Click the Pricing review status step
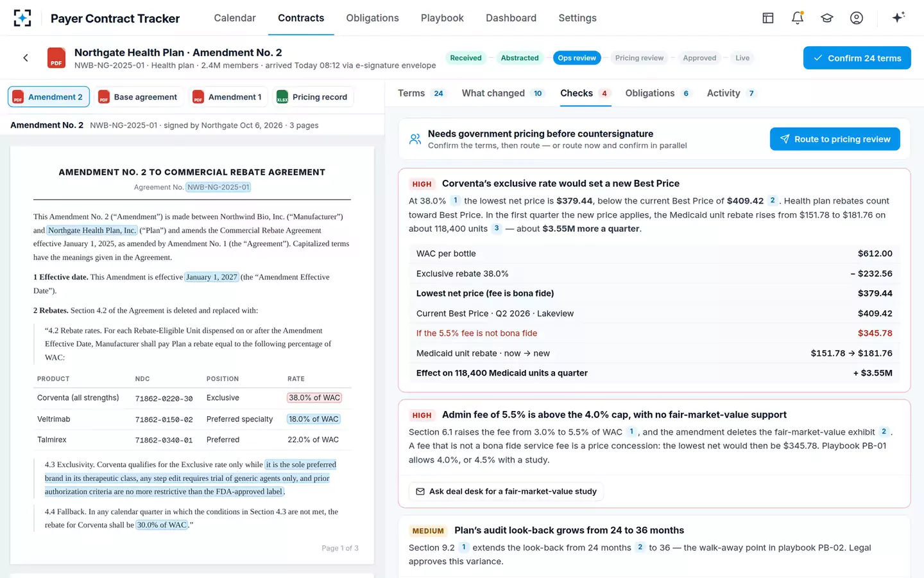Image resolution: width=924 pixels, height=578 pixels. 639,58
